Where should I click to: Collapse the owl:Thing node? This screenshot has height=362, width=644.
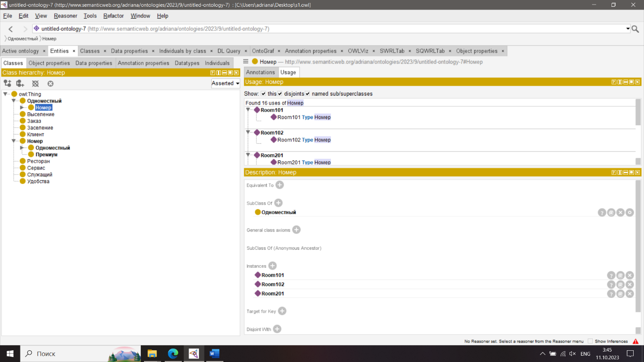pos(5,94)
